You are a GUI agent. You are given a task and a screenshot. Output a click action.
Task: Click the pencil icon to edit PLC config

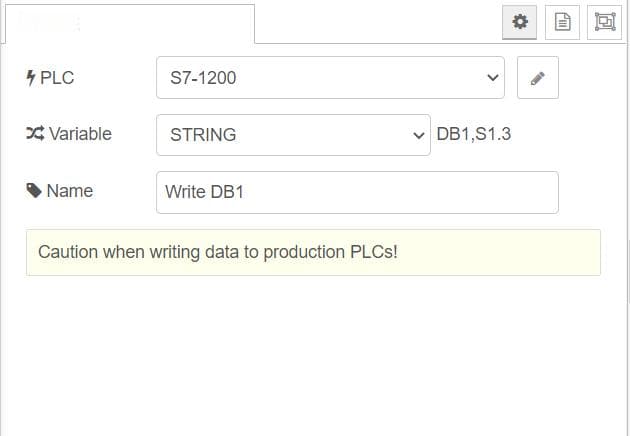tap(538, 78)
